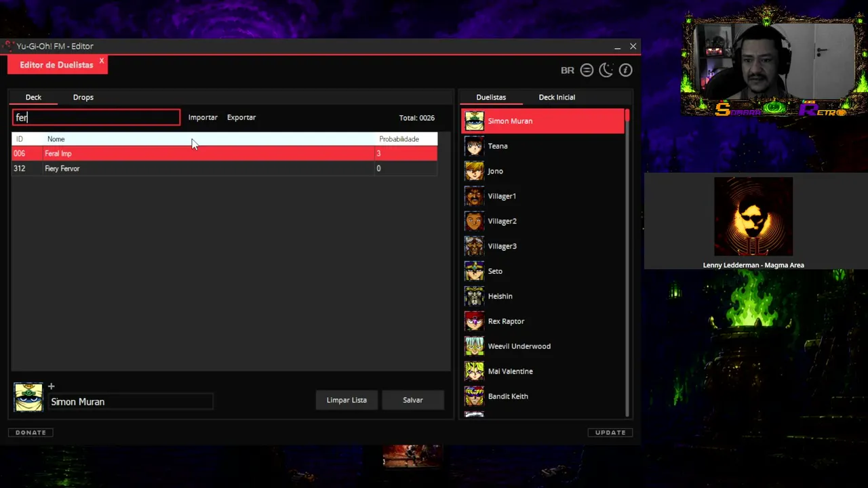Screen dimensions: 868x488
Task: Click the plus icon above the duelist name
Action: (x=51, y=386)
